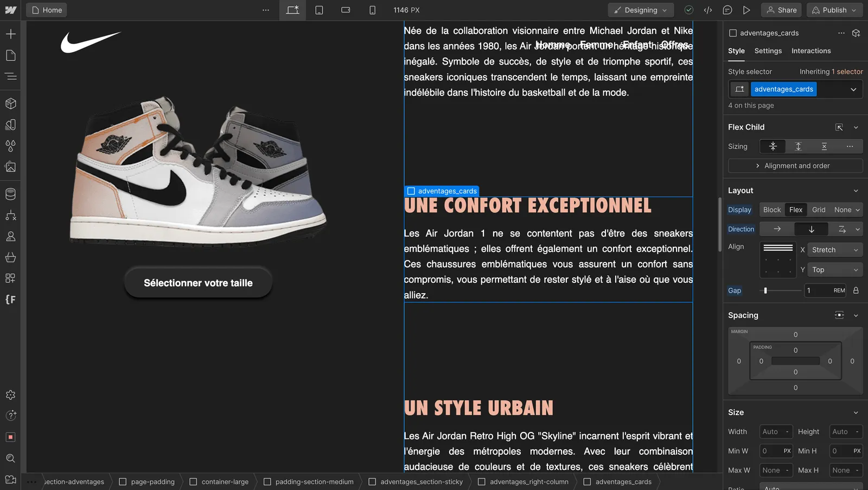
Task: Switch to the Style tab
Action: 736,50
